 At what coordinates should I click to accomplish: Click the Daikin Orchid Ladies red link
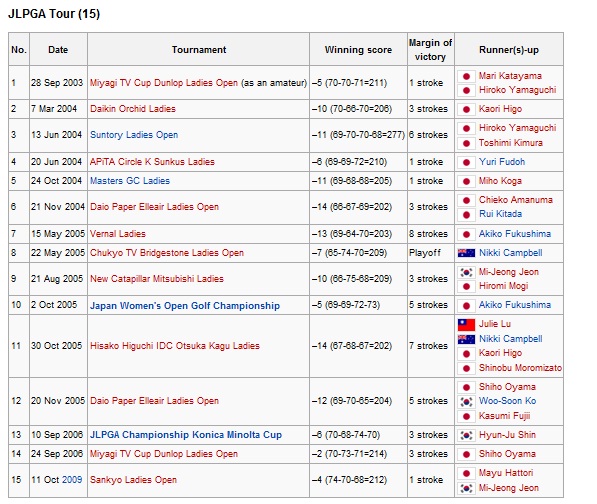(132, 109)
